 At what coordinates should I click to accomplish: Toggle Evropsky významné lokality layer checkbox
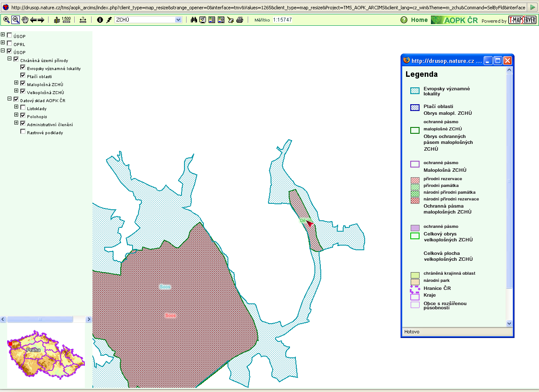point(23,68)
